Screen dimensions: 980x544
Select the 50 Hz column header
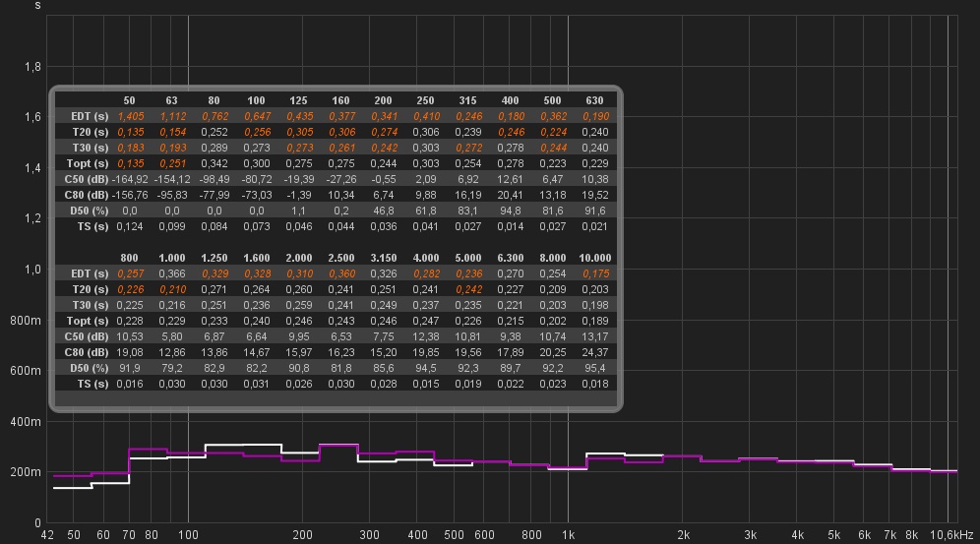tap(129, 100)
